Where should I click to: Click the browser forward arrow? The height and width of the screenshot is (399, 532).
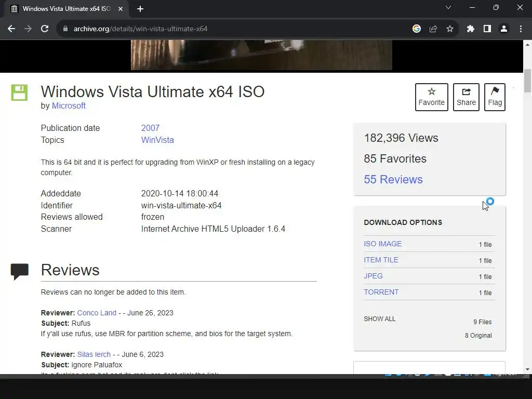(28, 29)
